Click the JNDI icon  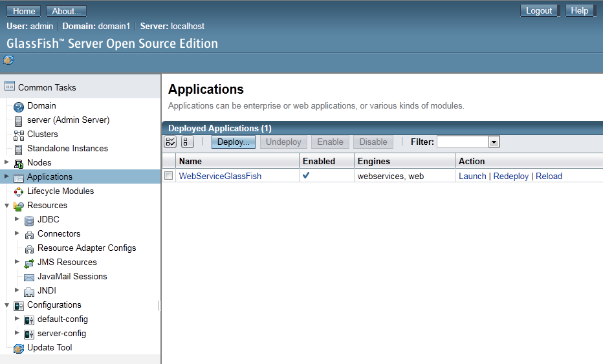(x=29, y=292)
